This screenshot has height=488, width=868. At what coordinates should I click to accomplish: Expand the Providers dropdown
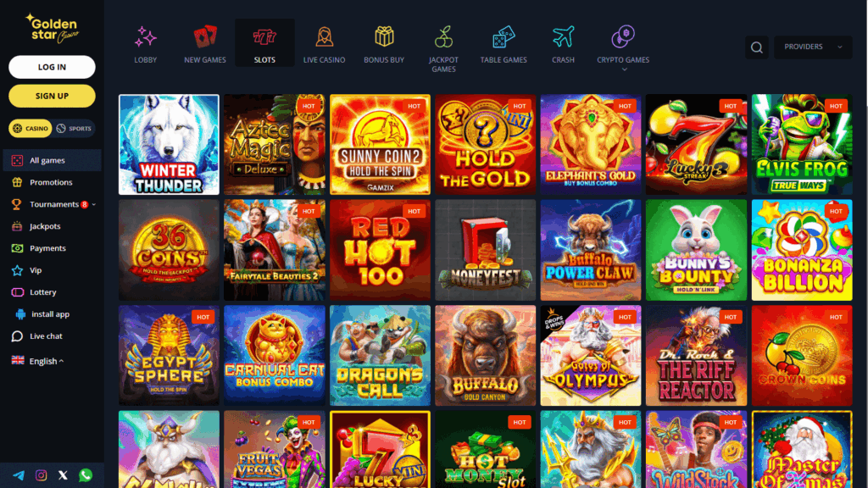click(813, 47)
